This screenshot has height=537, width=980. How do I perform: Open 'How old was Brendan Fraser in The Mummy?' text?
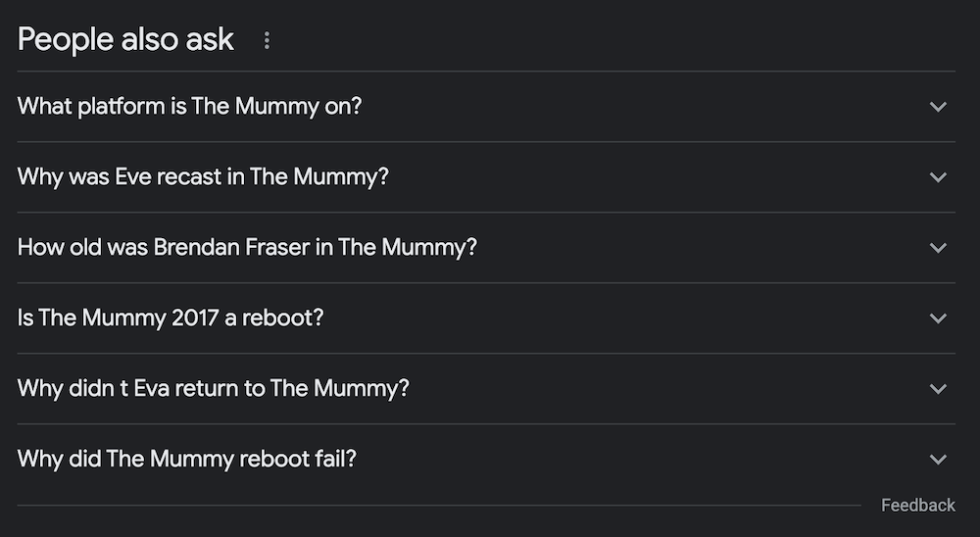(x=247, y=248)
